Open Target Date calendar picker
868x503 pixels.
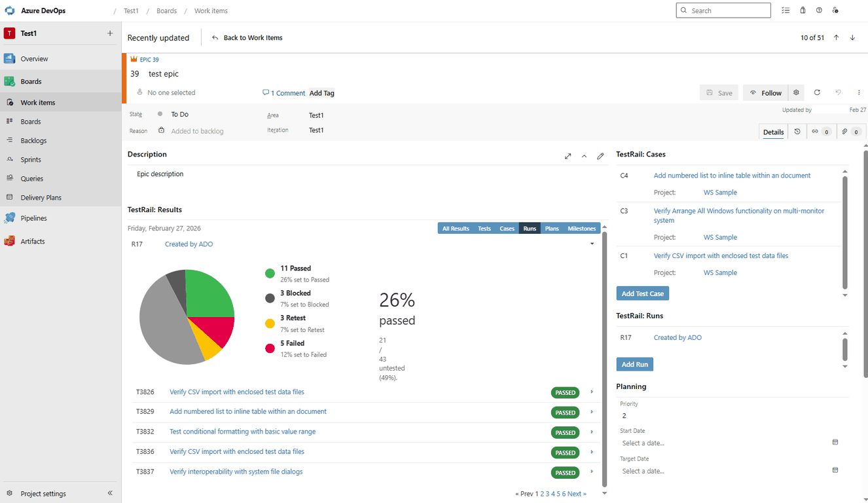pos(835,470)
